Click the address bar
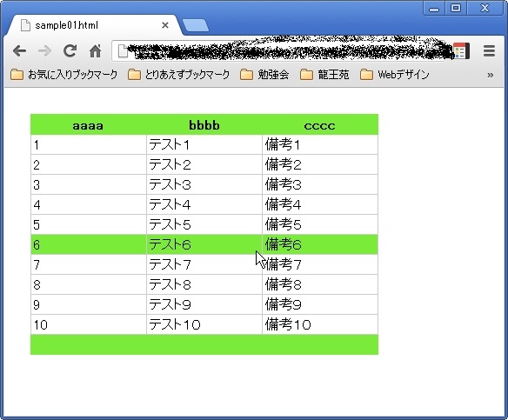Viewport: 508px width, 420px height. 282,50
